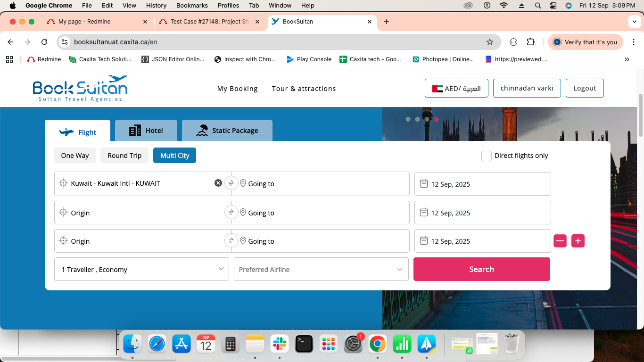This screenshot has height=362, width=644.
Task: Expand 1 Traveller, Economy dropdown
Action: 141,269
